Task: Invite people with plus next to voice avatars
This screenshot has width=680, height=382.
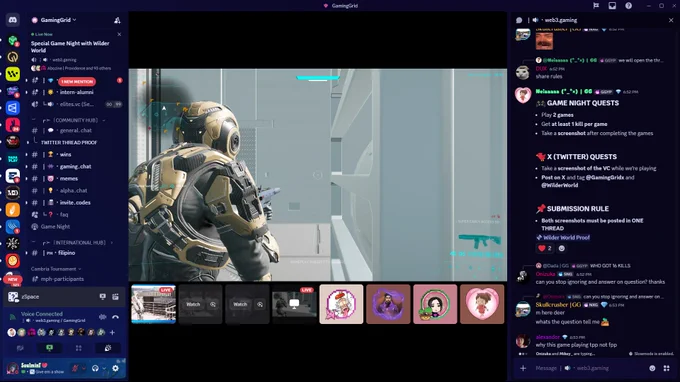Action: [112, 333]
